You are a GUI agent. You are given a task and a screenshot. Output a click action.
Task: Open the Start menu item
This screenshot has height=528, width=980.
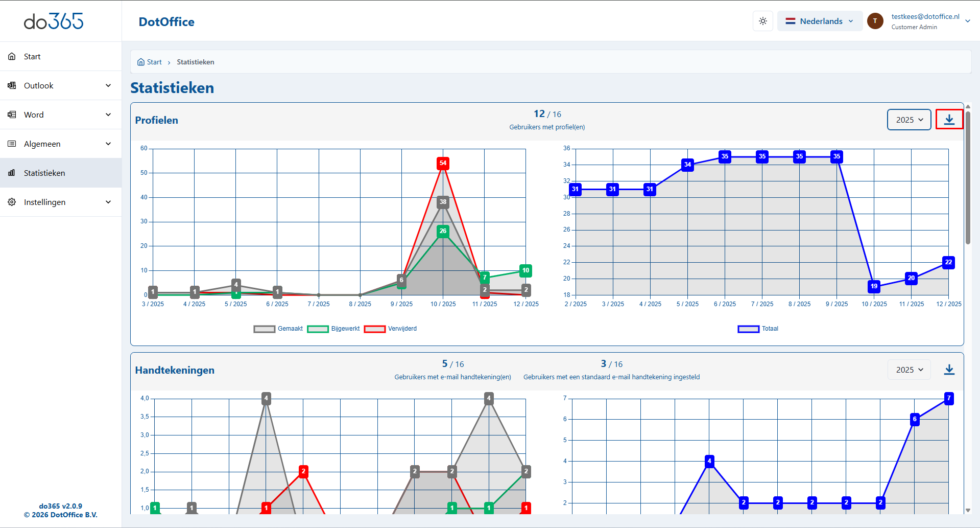32,56
